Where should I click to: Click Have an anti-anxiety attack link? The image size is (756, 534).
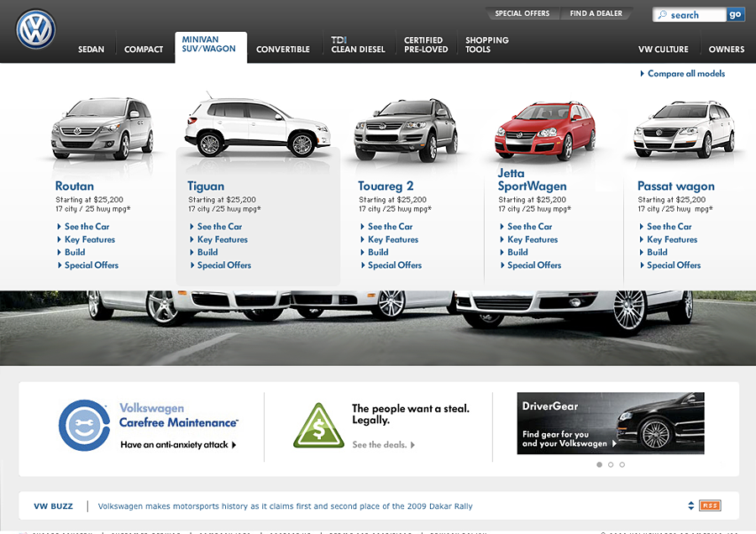(x=178, y=445)
